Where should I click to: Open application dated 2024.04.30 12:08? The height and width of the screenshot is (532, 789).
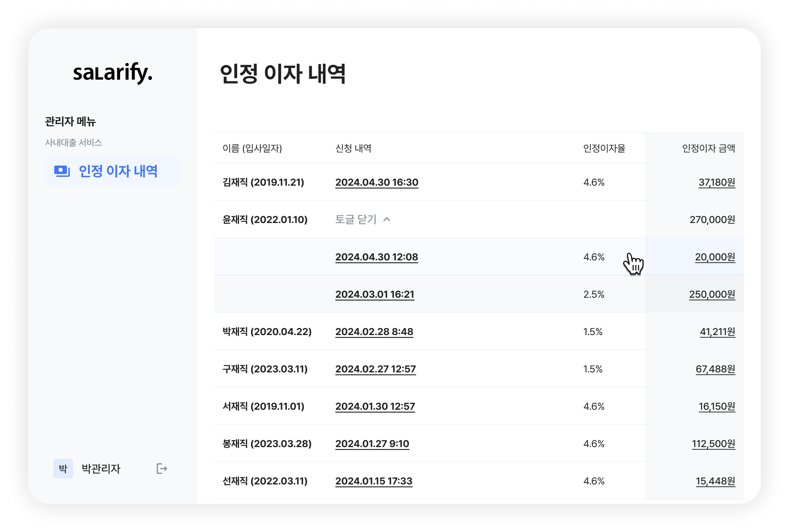point(377,257)
